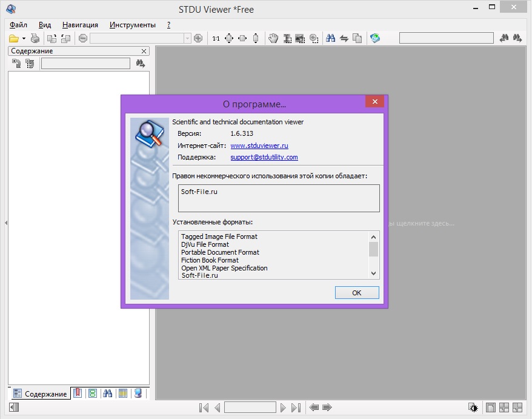Select the Hand tool
This screenshot has height=419, width=532.
point(273,38)
